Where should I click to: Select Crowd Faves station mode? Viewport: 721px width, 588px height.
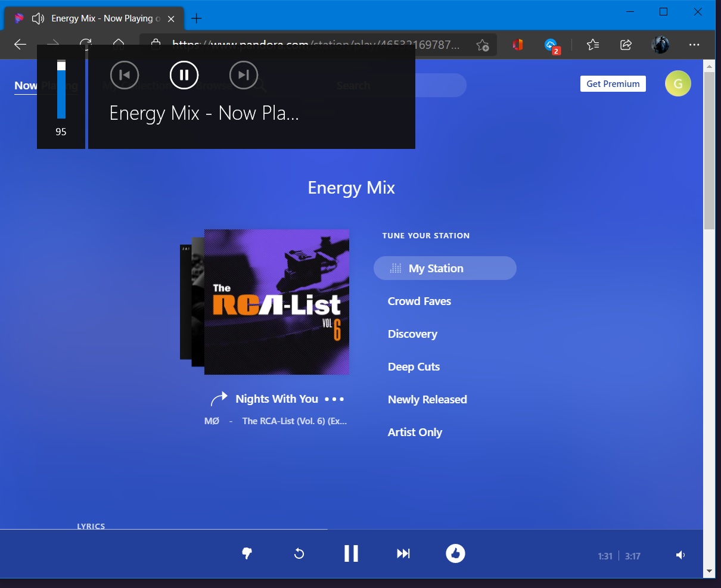click(x=419, y=301)
